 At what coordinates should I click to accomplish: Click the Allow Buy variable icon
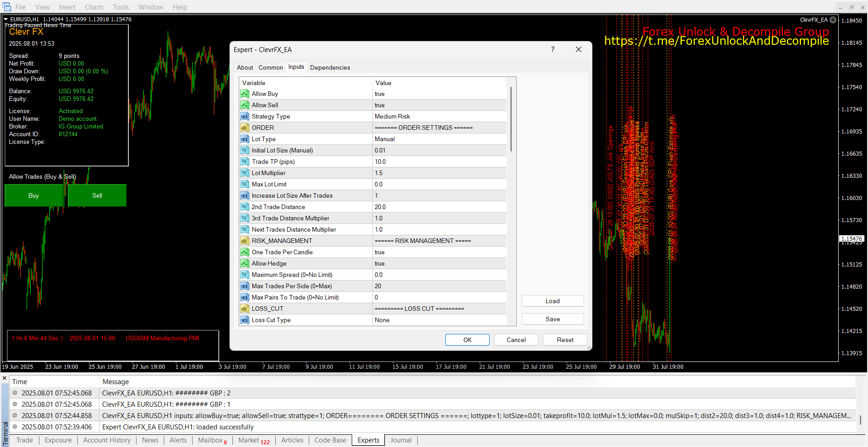[245, 94]
